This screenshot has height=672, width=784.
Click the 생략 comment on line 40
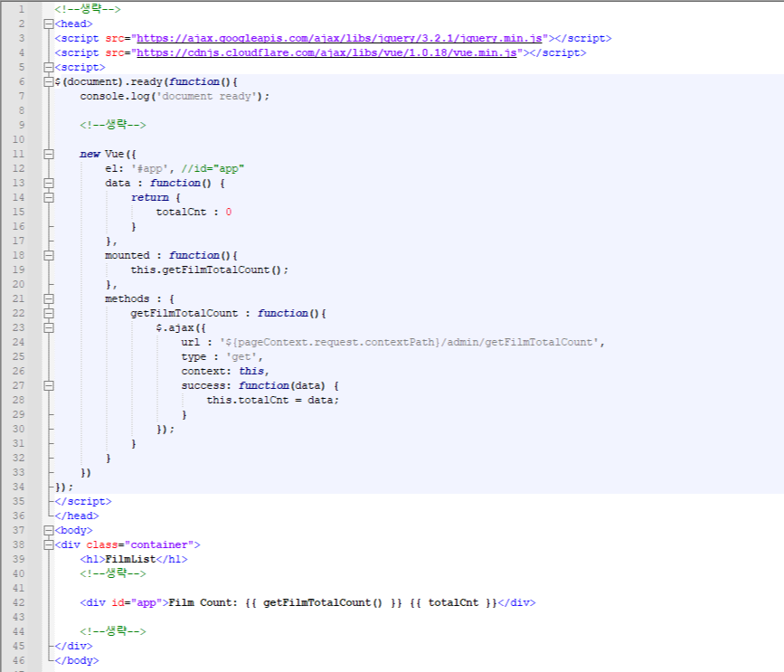(x=113, y=573)
